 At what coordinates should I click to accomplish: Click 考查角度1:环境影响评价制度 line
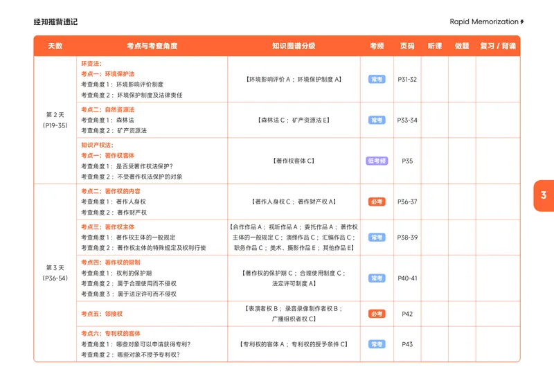[x=123, y=84]
